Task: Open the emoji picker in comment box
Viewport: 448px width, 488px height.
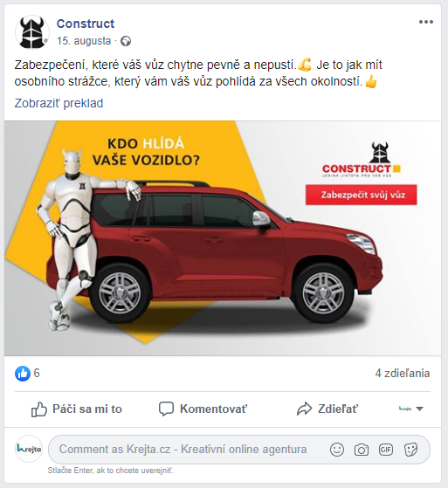Action: pyautogui.click(x=337, y=450)
